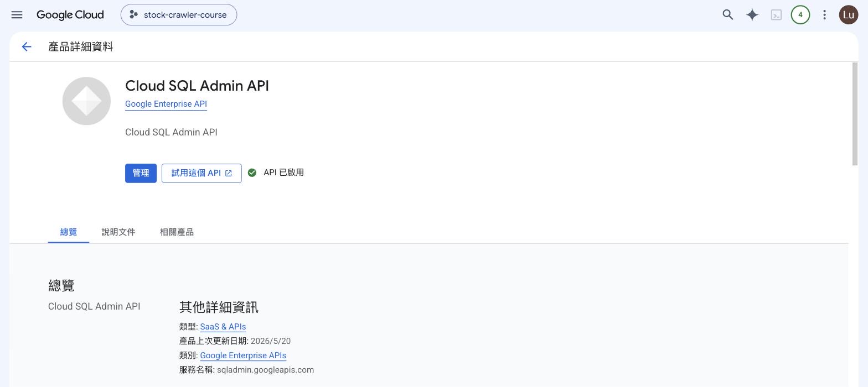The height and width of the screenshot is (387, 868).
Task: Open the SaaS & APIs type link
Action: click(223, 327)
